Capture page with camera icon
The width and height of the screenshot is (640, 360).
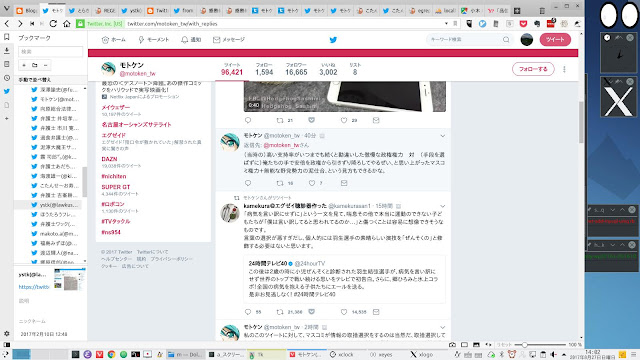click(452, 345)
